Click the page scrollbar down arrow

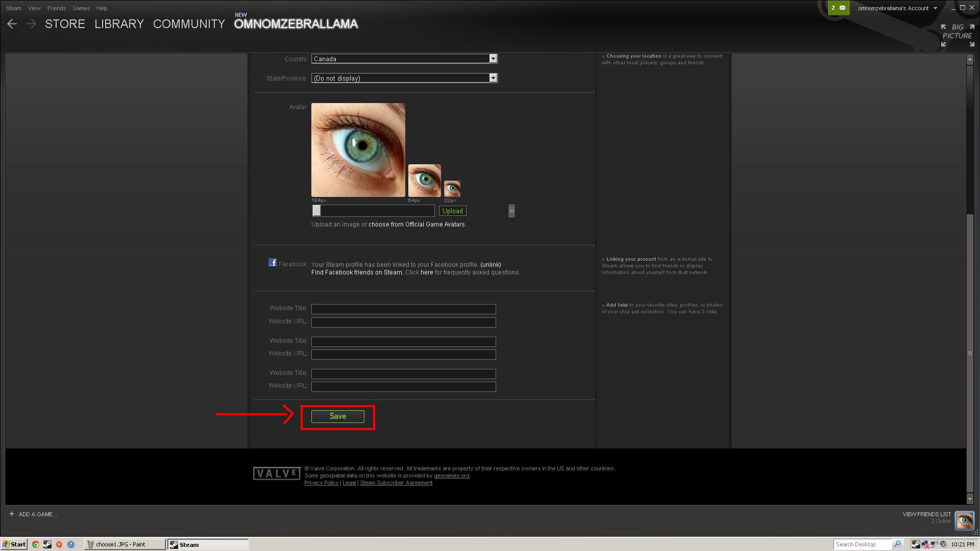[970, 498]
